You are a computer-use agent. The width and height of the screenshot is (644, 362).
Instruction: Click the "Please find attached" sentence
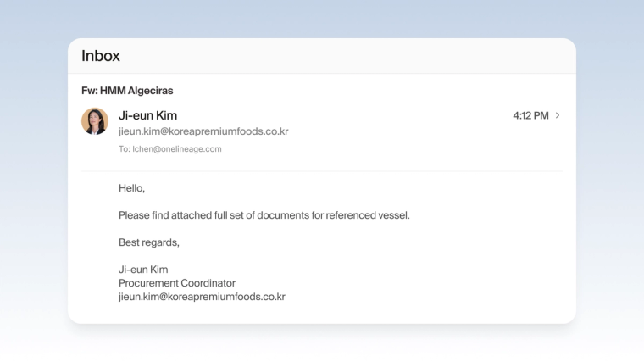click(264, 215)
